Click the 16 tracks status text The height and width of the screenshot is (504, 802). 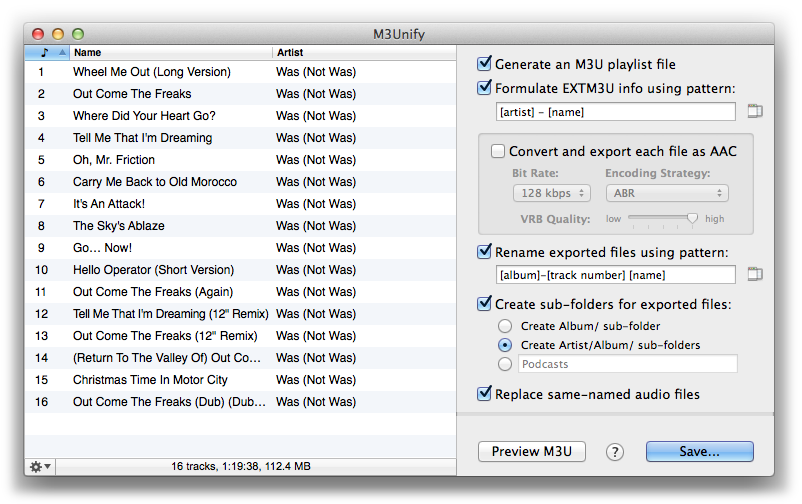click(x=240, y=466)
